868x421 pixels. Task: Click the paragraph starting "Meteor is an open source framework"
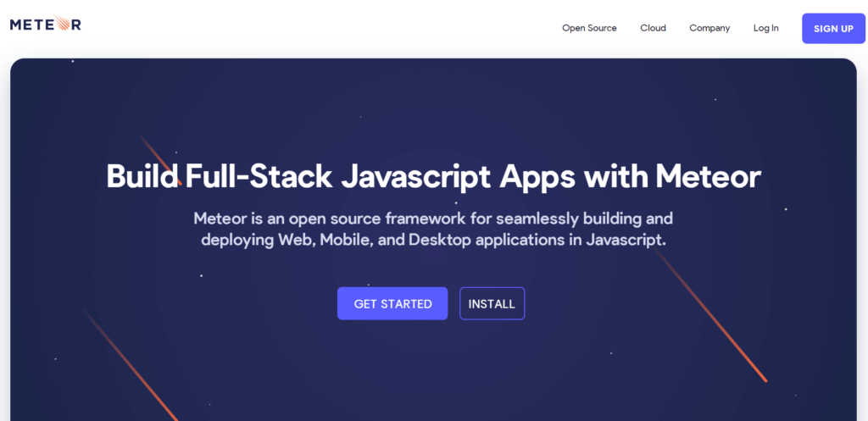(433, 229)
